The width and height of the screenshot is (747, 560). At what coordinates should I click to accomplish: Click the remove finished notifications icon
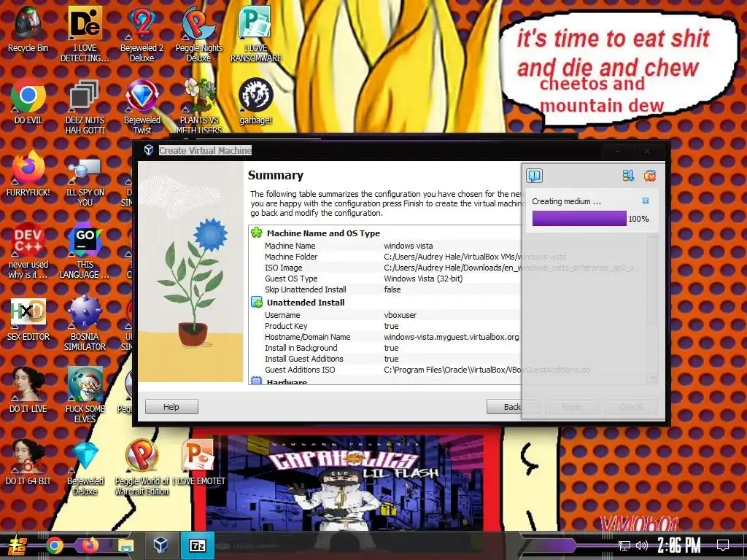pyautogui.click(x=650, y=176)
